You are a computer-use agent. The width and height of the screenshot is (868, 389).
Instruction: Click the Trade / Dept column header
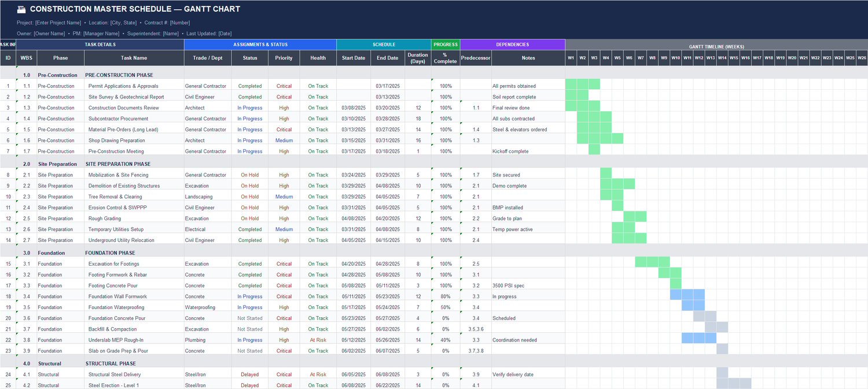[208, 58]
